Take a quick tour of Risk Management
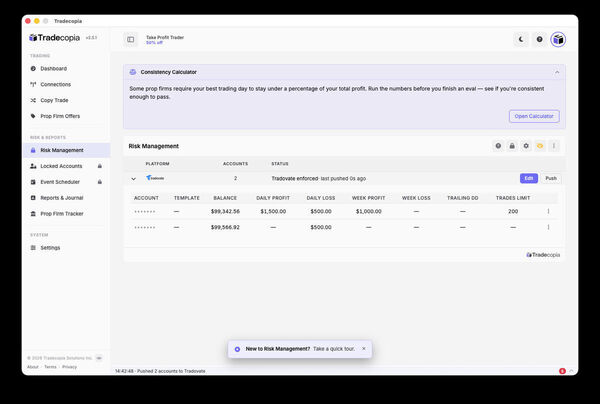600x404 pixels. coord(334,349)
